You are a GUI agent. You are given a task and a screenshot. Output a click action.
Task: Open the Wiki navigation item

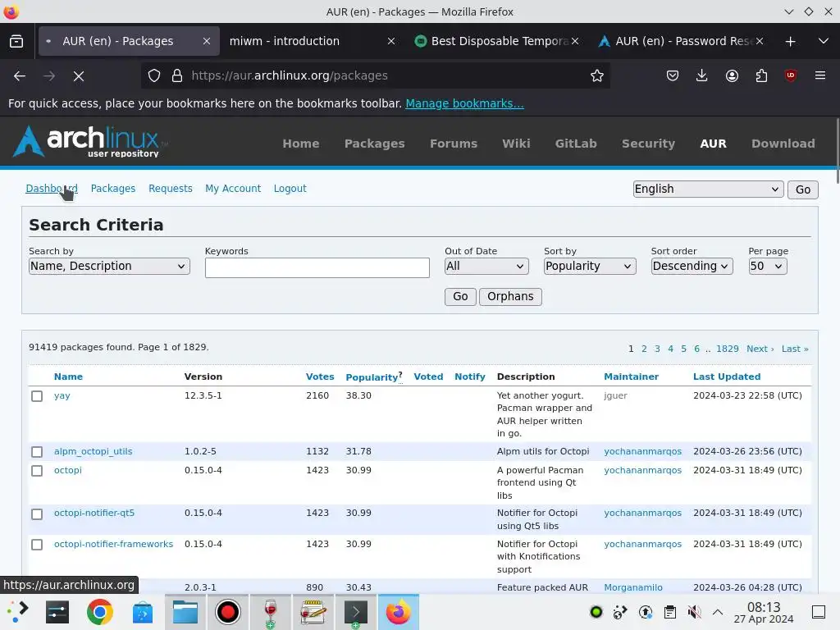pyautogui.click(x=516, y=144)
